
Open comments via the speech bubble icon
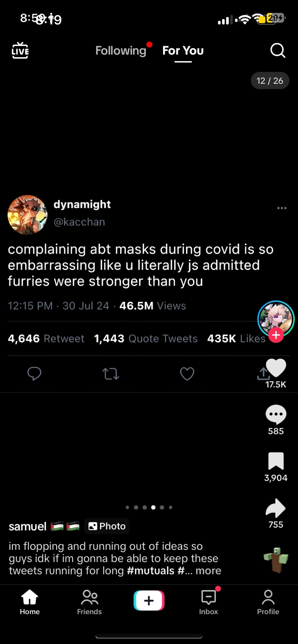click(276, 414)
